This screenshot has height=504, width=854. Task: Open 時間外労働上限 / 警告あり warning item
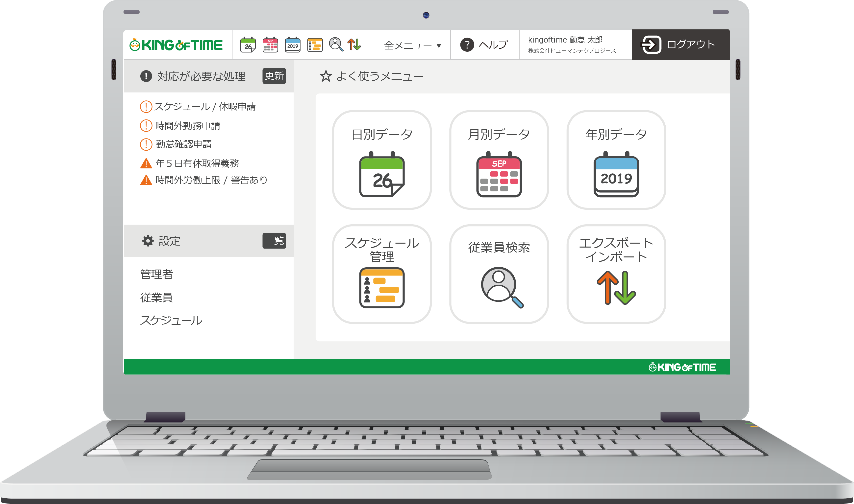[x=211, y=180]
